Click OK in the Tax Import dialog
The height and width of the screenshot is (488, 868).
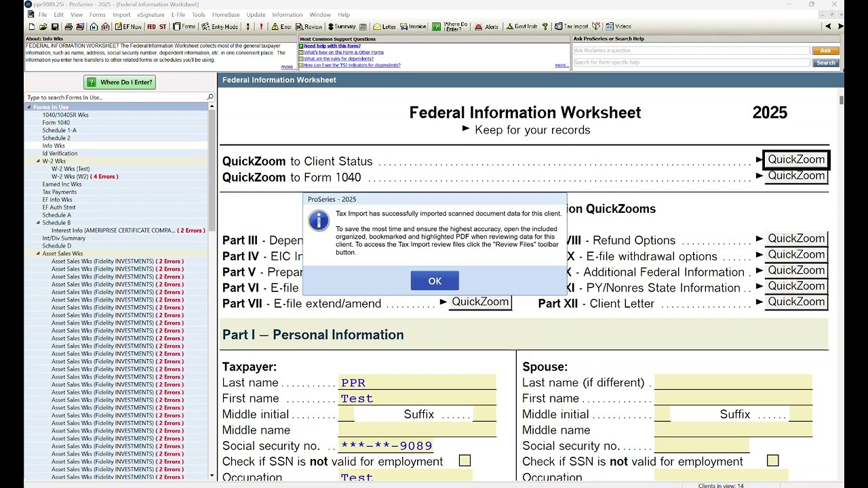435,281
